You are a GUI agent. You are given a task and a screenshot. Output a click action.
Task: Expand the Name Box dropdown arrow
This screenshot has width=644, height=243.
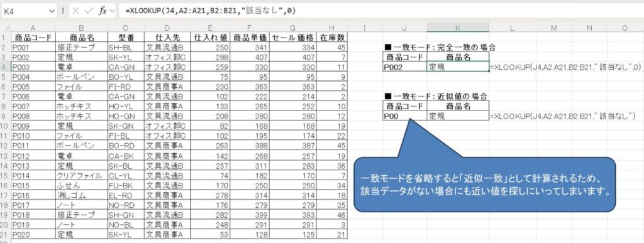coord(52,11)
